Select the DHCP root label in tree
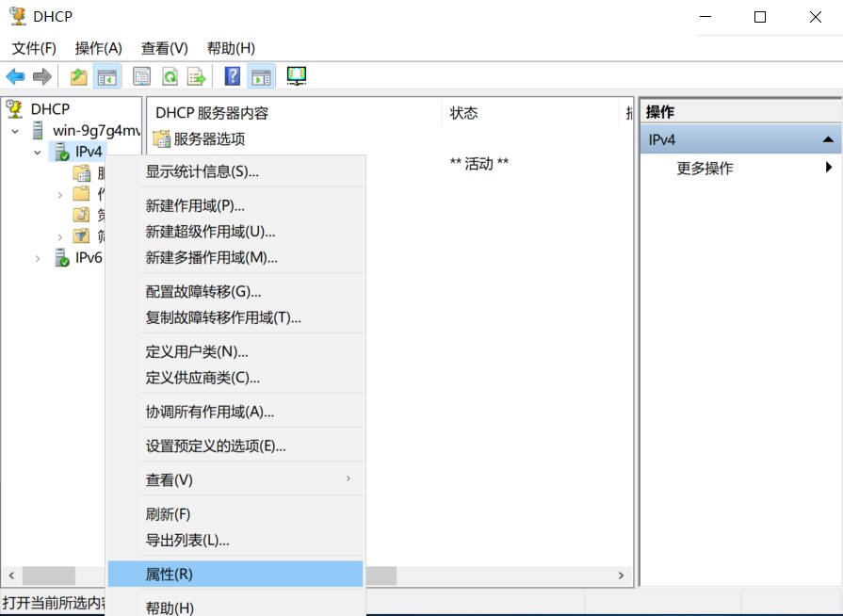 pyautogui.click(x=51, y=109)
